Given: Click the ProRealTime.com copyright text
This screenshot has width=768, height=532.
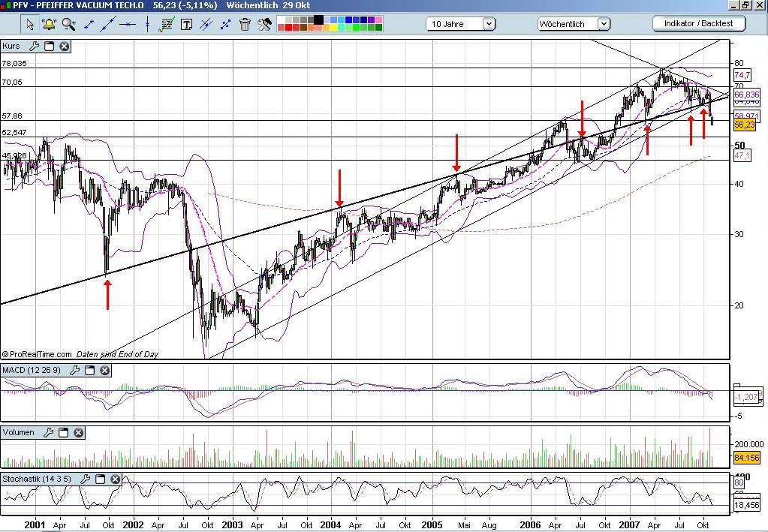Looking at the screenshot, I should [38, 354].
